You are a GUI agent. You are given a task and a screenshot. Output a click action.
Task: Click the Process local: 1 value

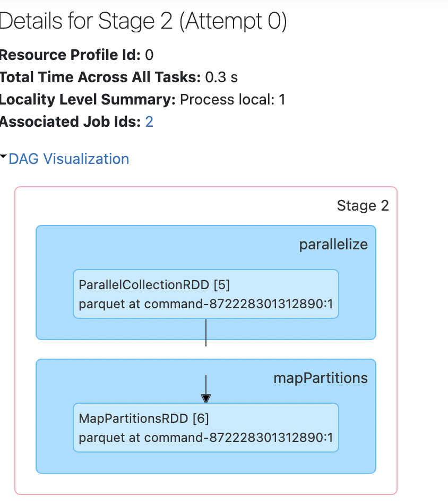232,100
